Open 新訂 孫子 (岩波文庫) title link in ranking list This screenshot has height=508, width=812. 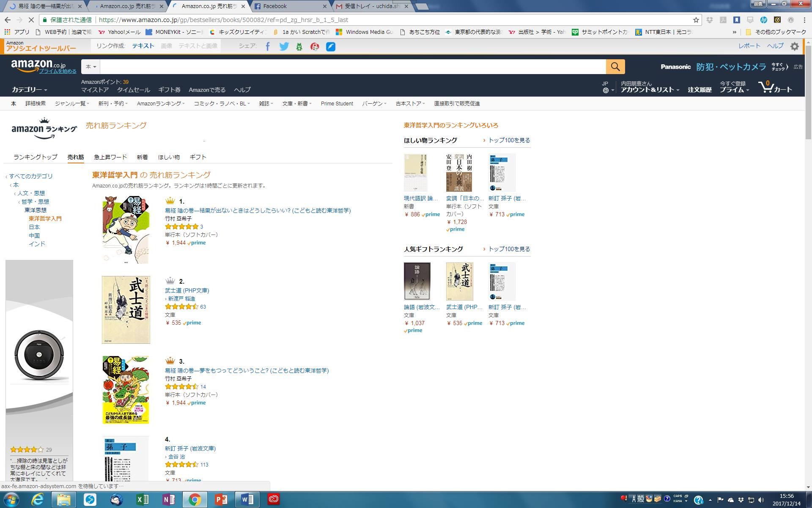click(x=190, y=448)
